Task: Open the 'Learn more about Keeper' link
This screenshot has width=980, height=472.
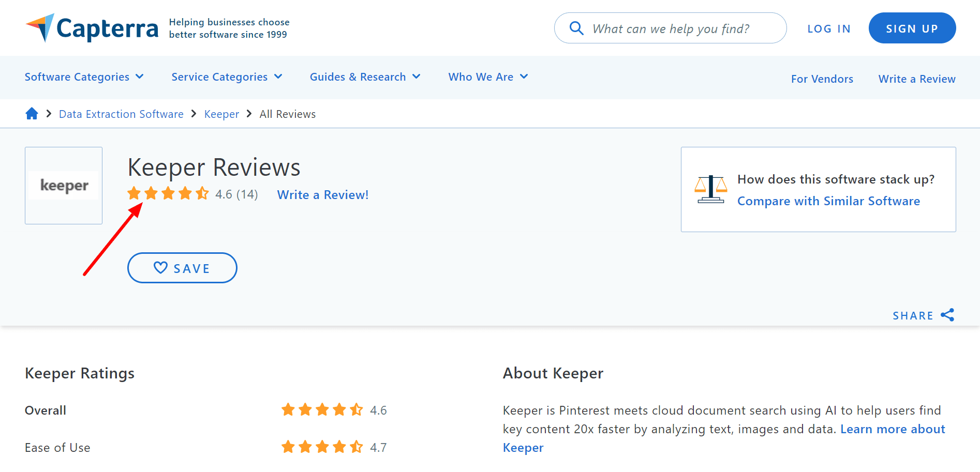Action: (x=724, y=438)
